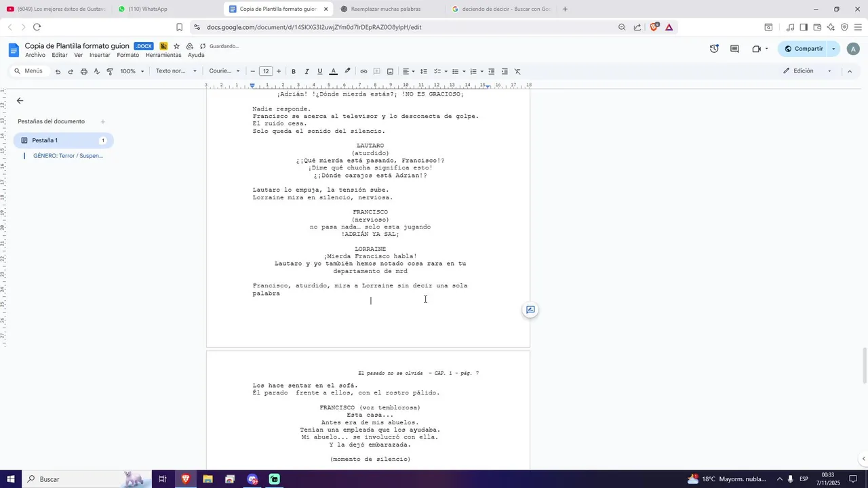Open Brave Leo AI sparkle icon
This screenshot has height=488, width=868.
coord(831,27)
